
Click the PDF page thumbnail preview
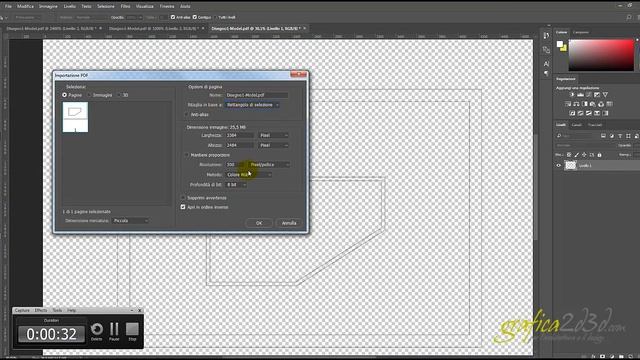(x=75, y=117)
